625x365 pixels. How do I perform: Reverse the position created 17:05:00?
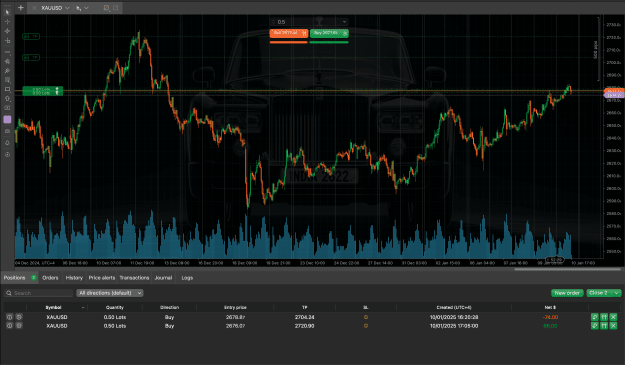tap(595, 326)
